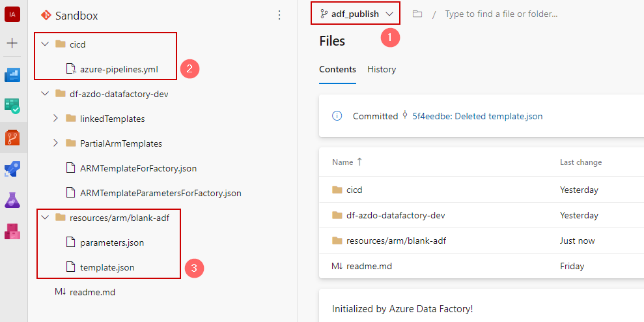Screen dimensions: 644x322
Task: Click resources/arm/blank-adf folder icon in file list
Action: (337, 241)
